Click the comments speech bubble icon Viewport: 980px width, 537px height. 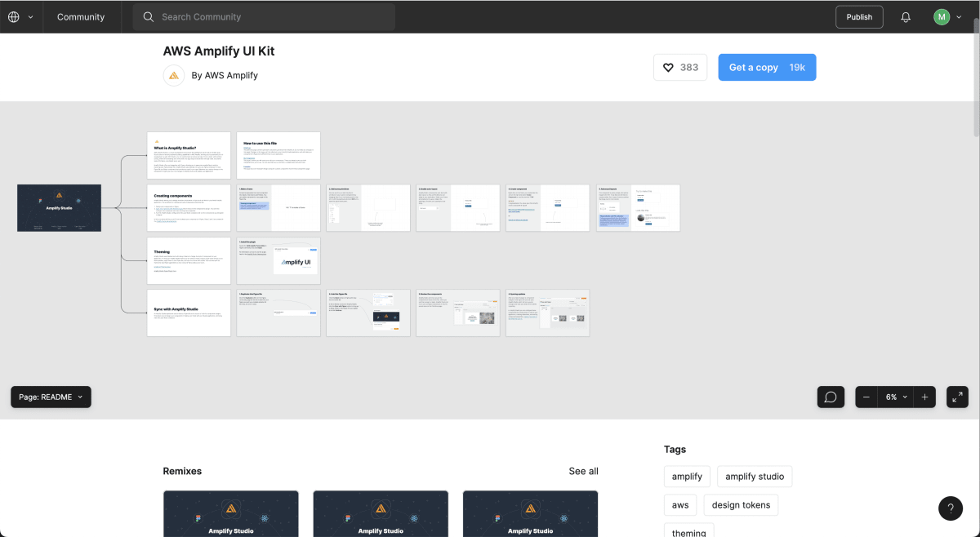coord(831,397)
